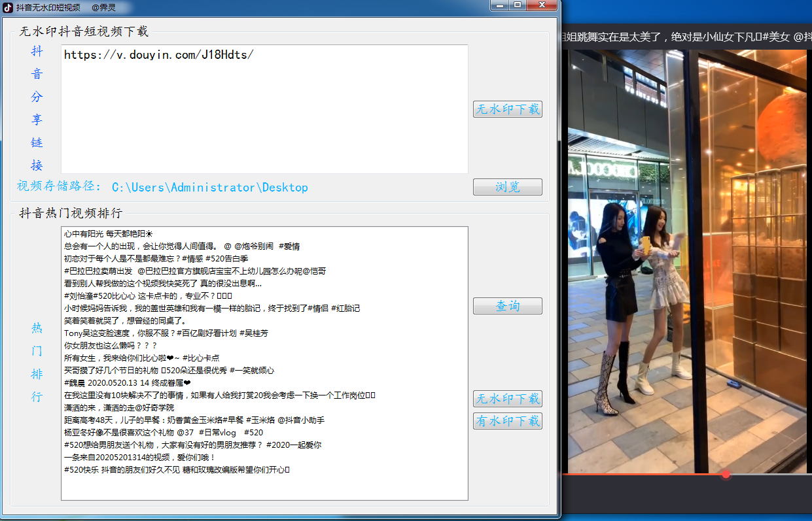
Task: Minimize the 抖音无水印短视频 window
Action: coord(500,5)
